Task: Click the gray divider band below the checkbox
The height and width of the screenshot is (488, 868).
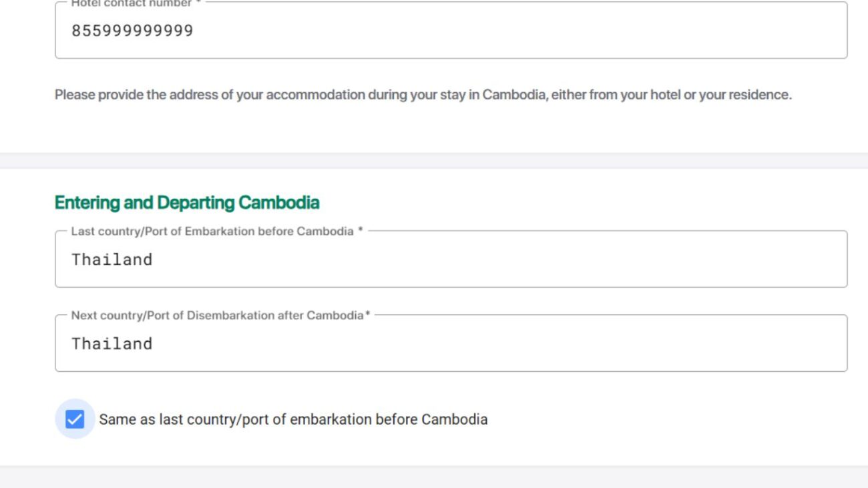Action: (x=434, y=476)
